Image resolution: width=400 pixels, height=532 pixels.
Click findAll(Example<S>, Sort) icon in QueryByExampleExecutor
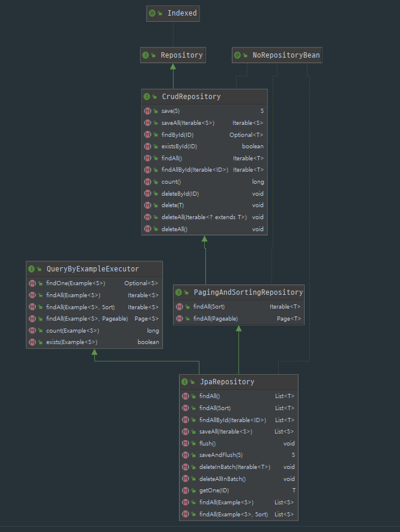(x=32, y=307)
